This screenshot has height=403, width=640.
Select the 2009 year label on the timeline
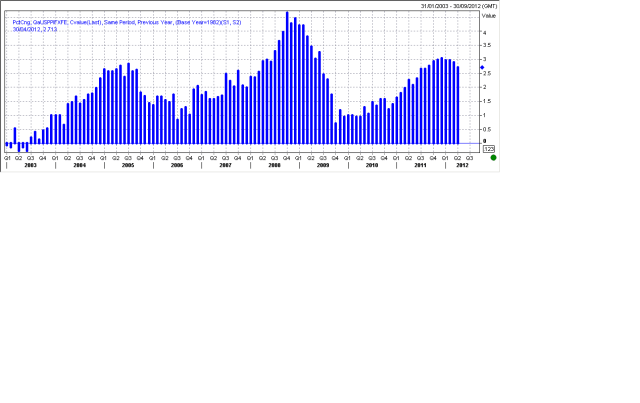coord(323,165)
